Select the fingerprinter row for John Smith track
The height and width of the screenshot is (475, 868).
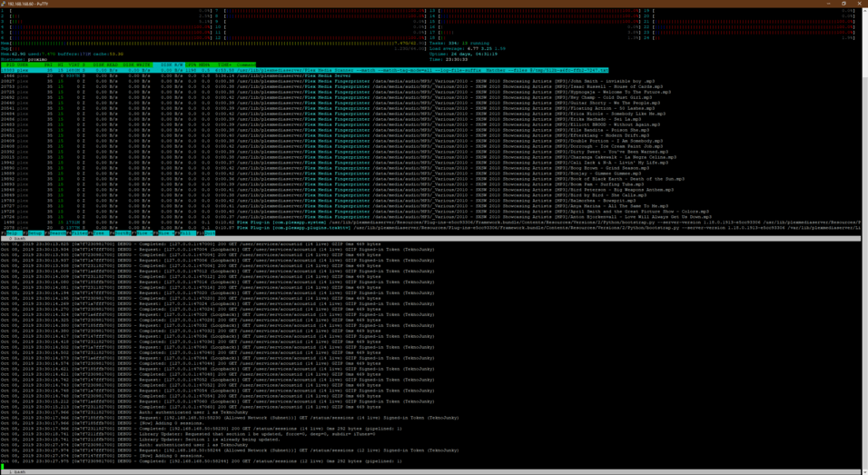[328, 82]
